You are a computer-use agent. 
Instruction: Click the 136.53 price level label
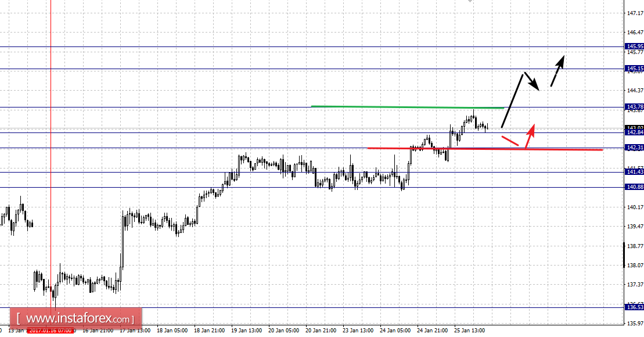click(x=635, y=307)
